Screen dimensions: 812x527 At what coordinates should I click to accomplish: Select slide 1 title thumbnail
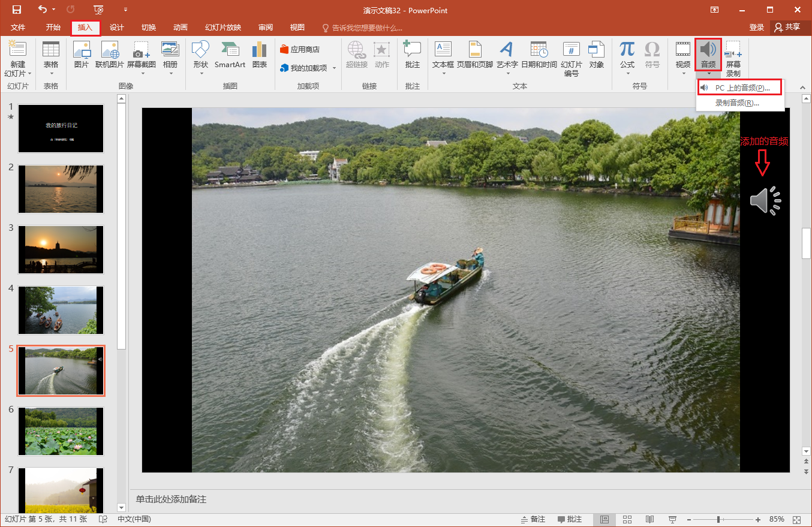click(x=61, y=128)
